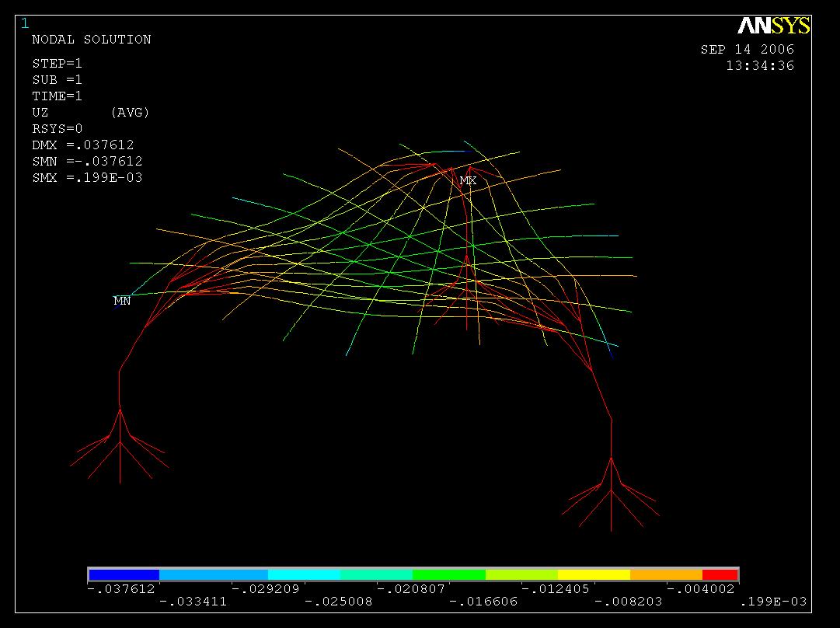This screenshot has height=628, width=840.
Task: Click the MX maximum marker label
Action: tap(468, 180)
